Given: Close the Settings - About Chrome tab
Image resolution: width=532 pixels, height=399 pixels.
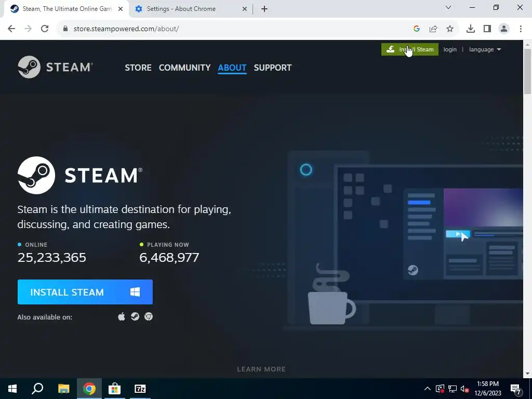Looking at the screenshot, I should click(245, 9).
